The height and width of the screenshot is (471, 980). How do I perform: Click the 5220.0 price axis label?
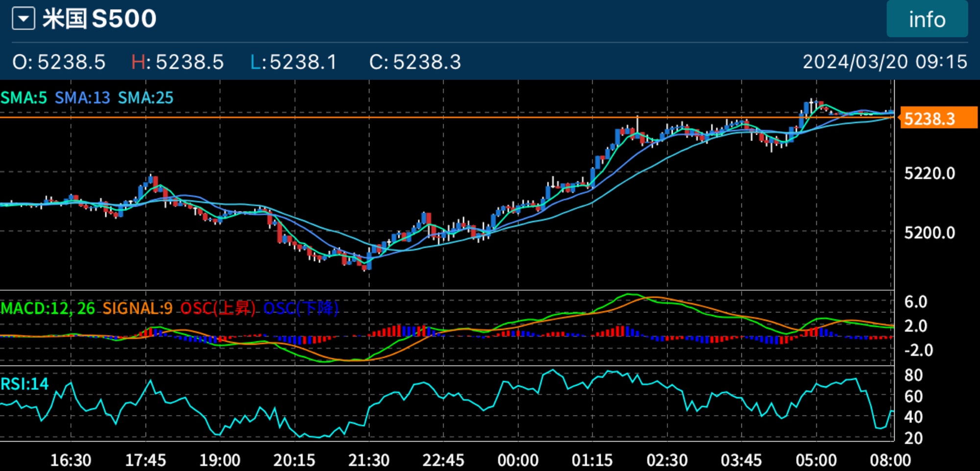coord(930,173)
